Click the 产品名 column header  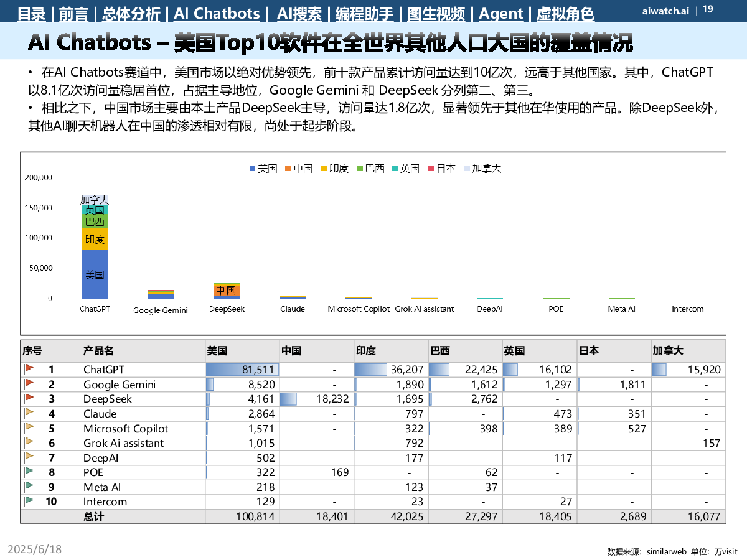tap(143, 351)
